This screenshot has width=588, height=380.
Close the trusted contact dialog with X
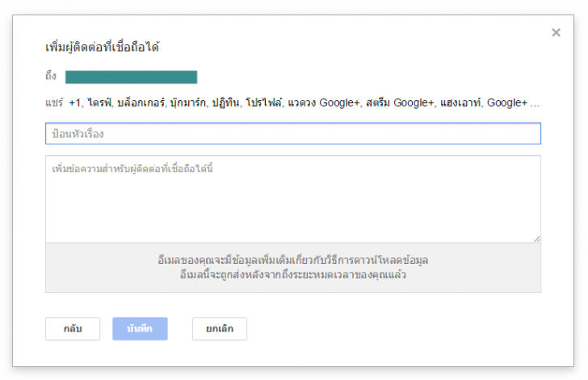pos(556,32)
